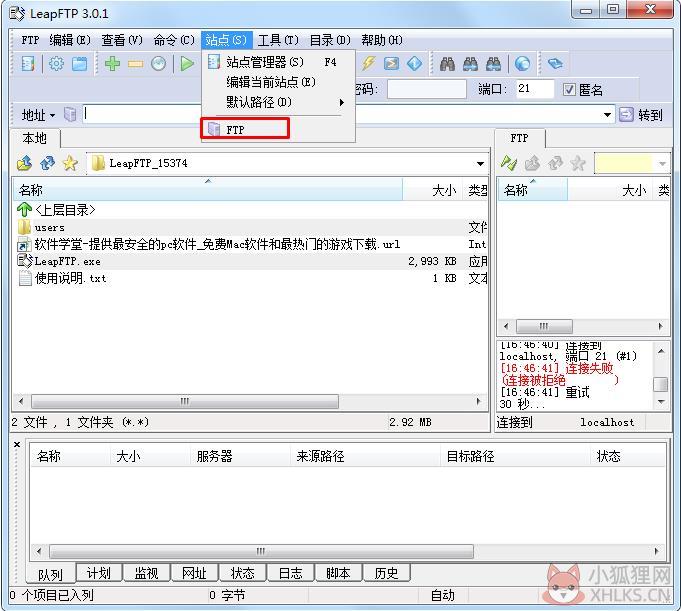Click the password input field
The height and width of the screenshot is (611, 681).
[426, 89]
